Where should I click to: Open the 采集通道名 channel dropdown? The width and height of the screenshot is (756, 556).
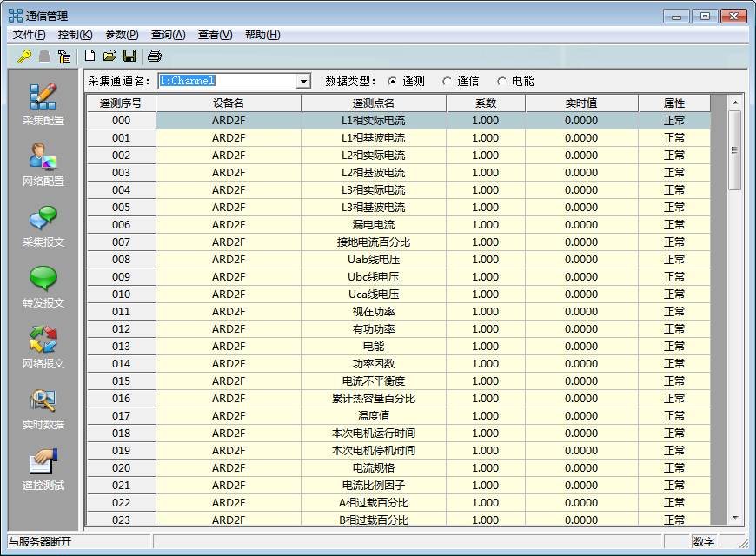tap(302, 79)
